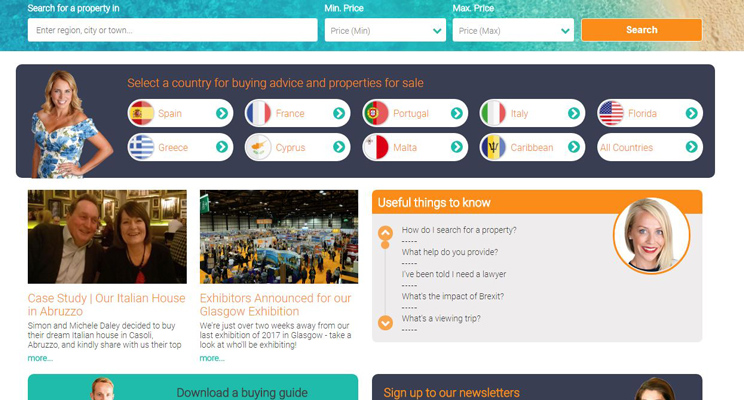Open the Max Price dropdown
This screenshot has height=400, width=744.
[x=513, y=31]
